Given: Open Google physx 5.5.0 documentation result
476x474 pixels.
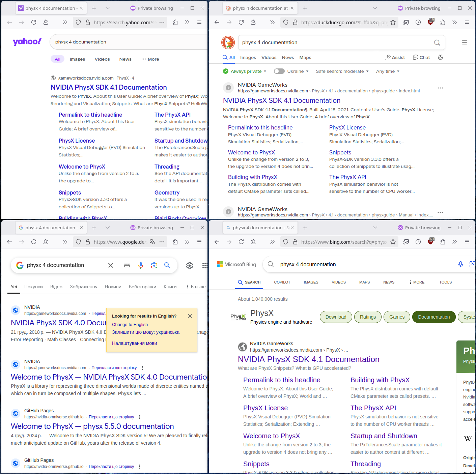Looking at the screenshot, I should (x=92, y=426).
